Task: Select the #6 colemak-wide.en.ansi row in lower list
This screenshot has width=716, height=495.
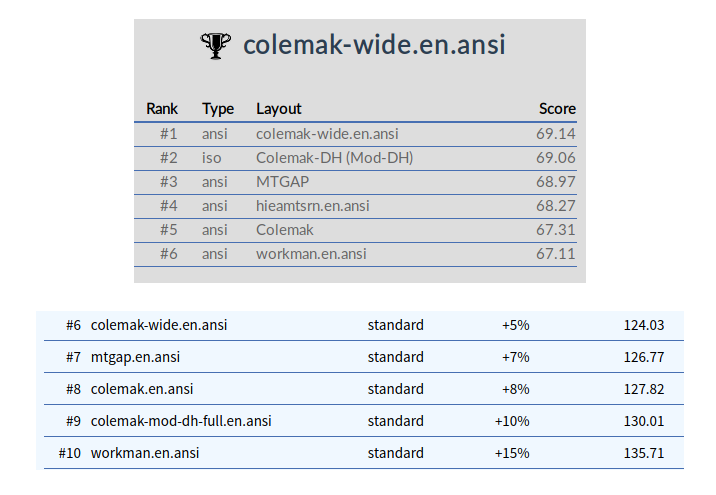Action: pyautogui.click(x=159, y=325)
